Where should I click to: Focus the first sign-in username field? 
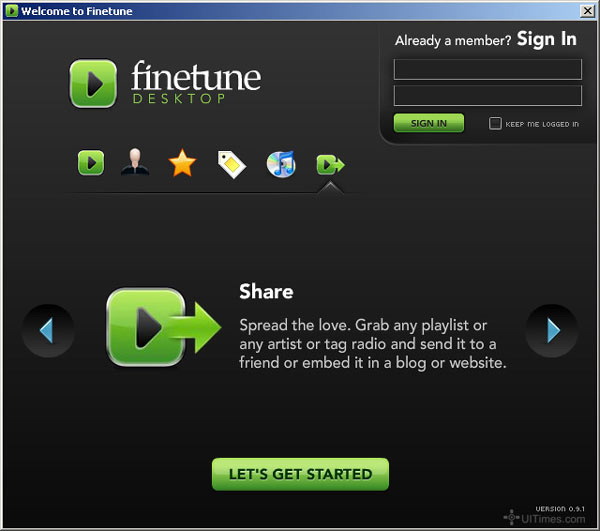click(x=488, y=69)
